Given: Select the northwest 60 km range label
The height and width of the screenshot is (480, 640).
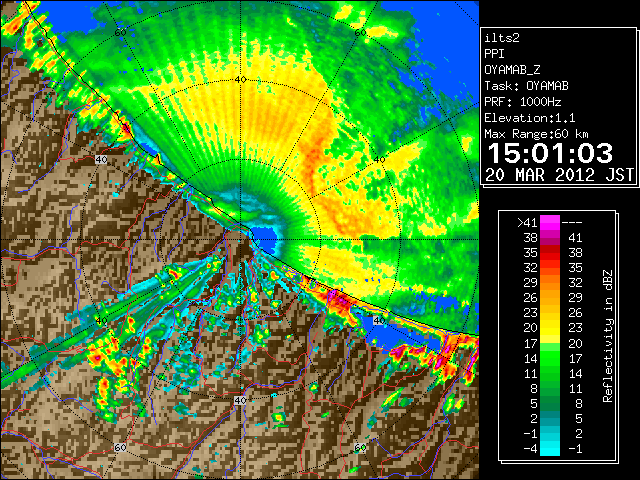Looking at the screenshot, I should click(x=120, y=33).
